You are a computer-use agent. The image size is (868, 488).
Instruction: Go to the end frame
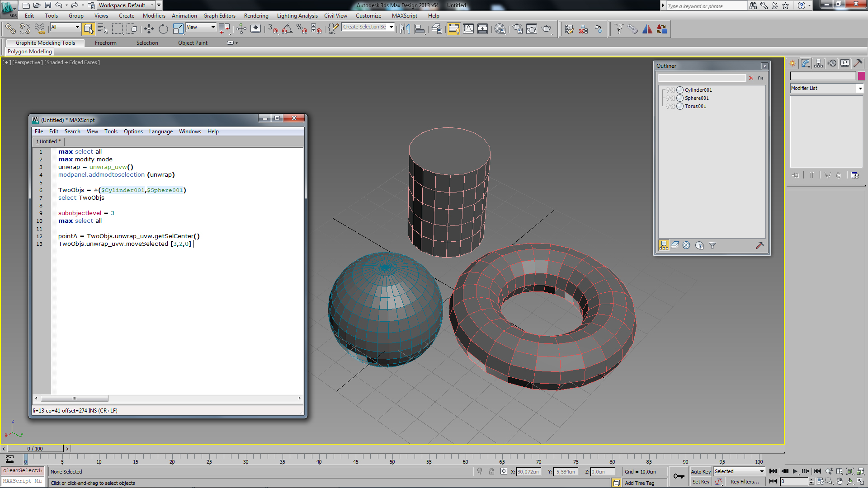[x=817, y=471]
